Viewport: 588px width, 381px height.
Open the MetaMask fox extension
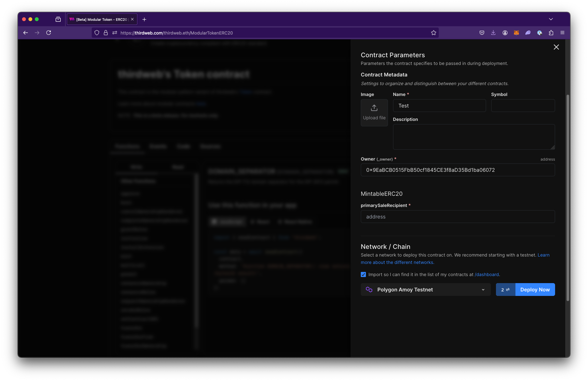[x=516, y=33]
